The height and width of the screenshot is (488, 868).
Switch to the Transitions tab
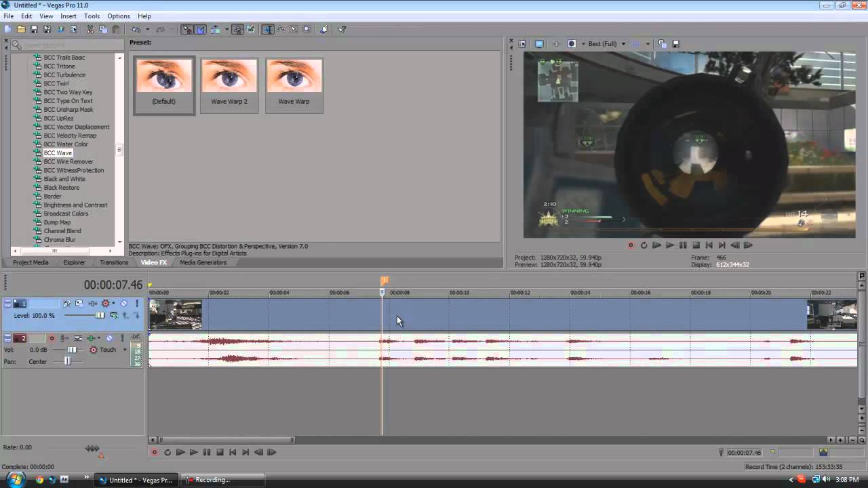click(x=114, y=262)
